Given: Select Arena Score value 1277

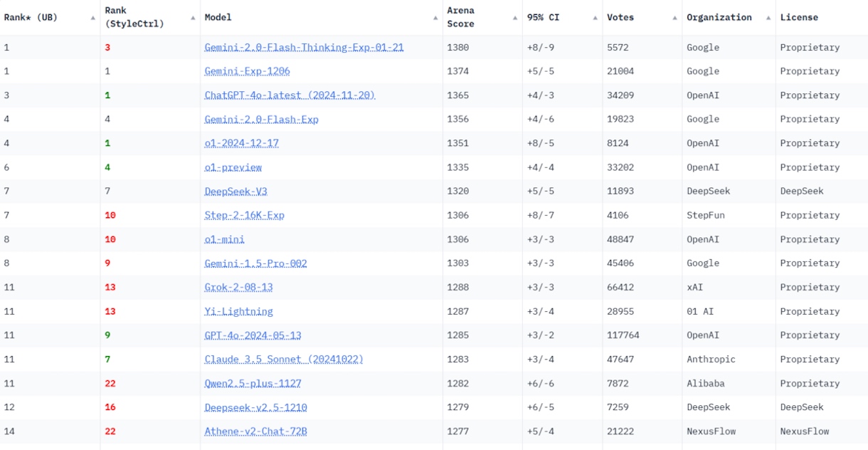Looking at the screenshot, I should coord(457,431).
